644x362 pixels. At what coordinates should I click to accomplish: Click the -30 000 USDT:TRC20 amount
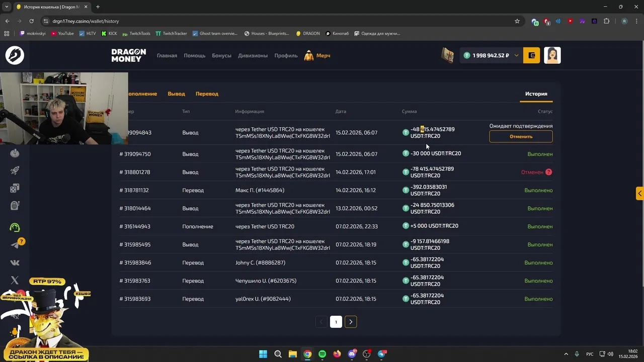(436, 153)
